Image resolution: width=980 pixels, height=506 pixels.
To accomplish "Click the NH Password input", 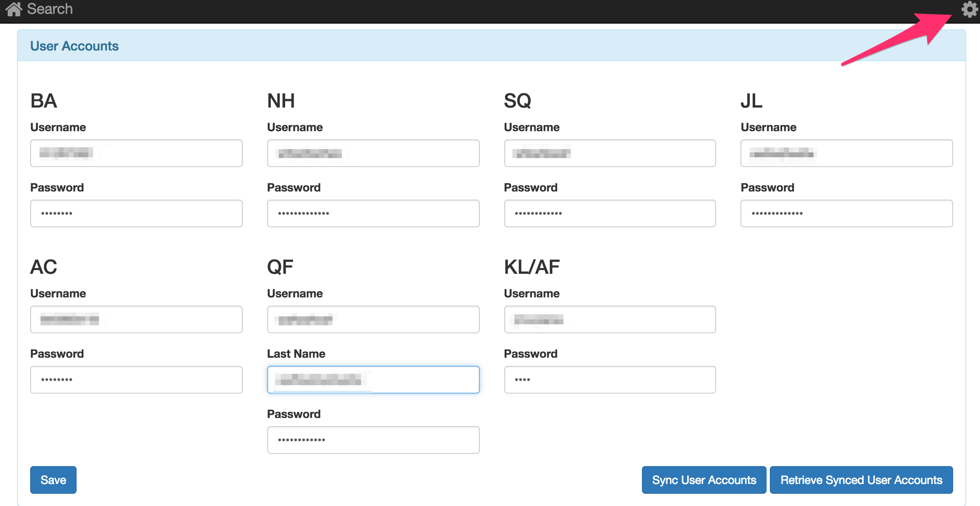I will [373, 213].
